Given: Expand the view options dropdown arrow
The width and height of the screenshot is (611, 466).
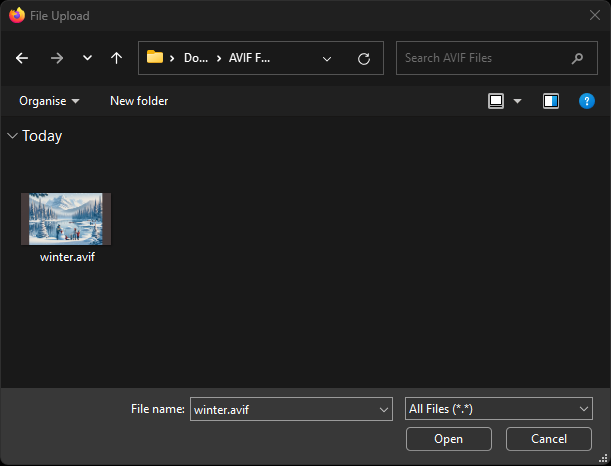Looking at the screenshot, I should coord(517,101).
